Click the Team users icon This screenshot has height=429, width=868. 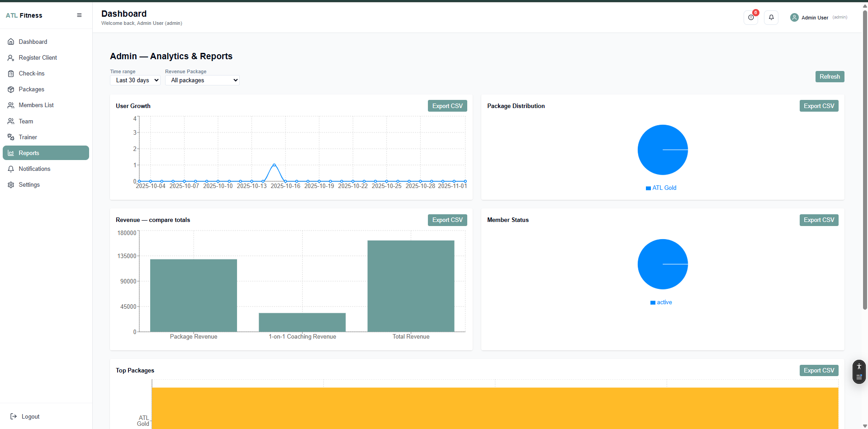coord(11,122)
